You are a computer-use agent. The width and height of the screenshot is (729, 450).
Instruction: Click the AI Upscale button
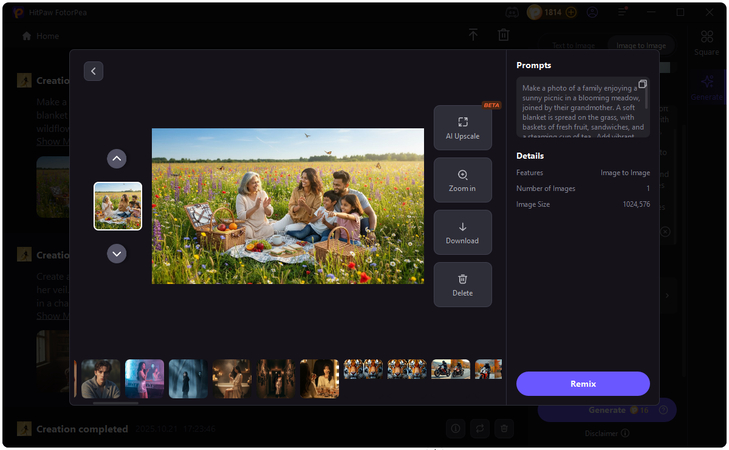coord(463,128)
